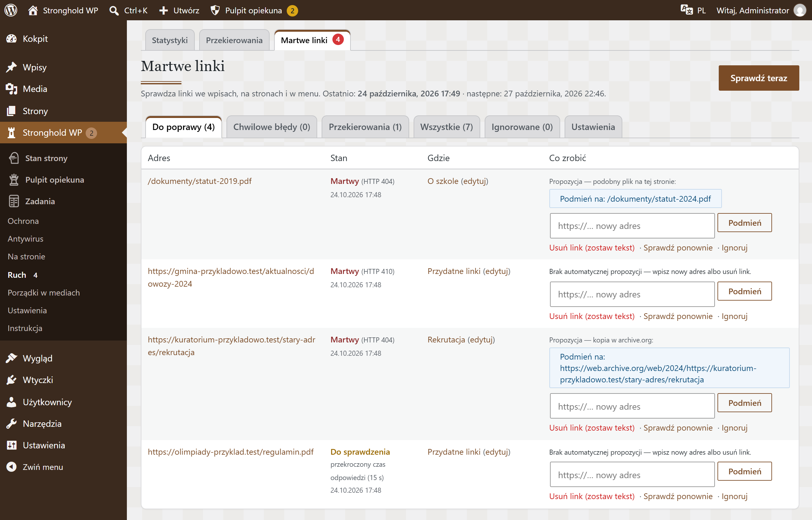
Task: Click Ignoruj for olimpiady regulamin.pdf row
Action: 734,496
